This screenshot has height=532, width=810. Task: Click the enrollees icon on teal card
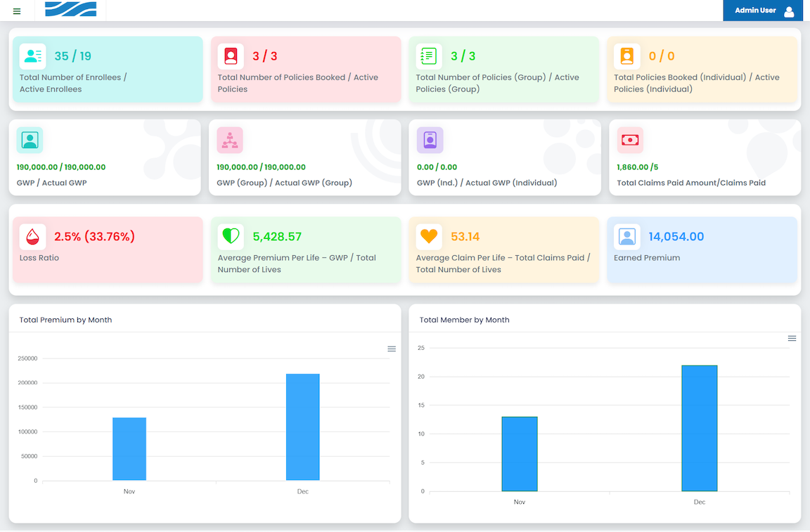tap(32, 56)
